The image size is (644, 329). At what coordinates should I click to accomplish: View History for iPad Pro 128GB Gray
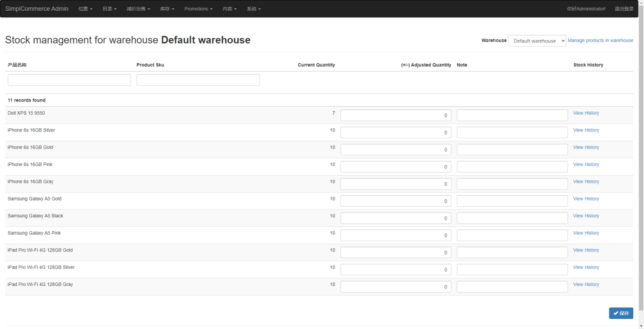coord(586,285)
